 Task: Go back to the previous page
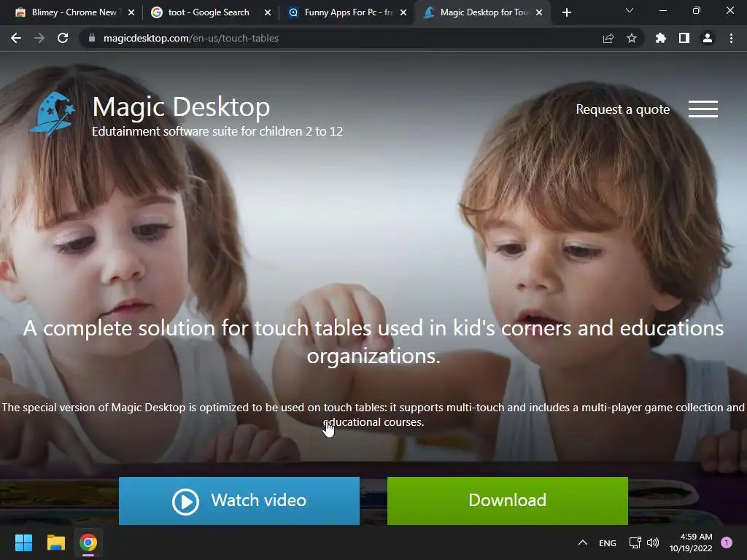16,38
